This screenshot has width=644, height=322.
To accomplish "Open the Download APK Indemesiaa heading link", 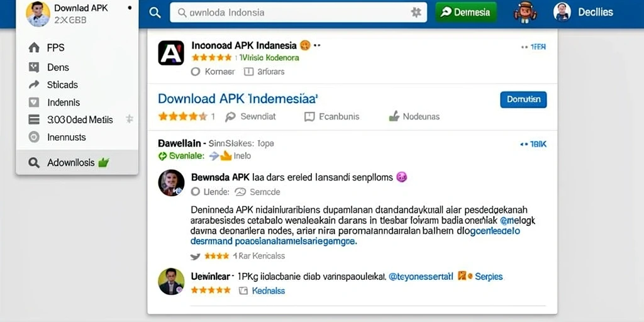I will coord(238,99).
